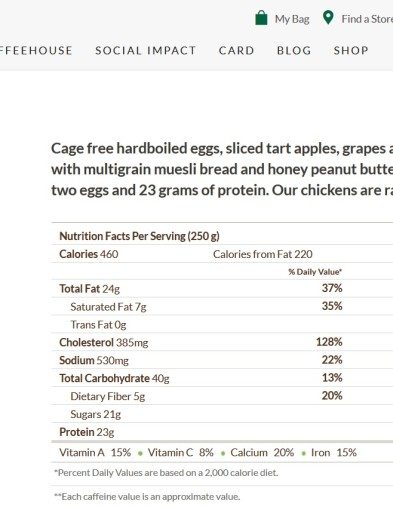
Task: Click the Protein 23g row
Action: [x=222, y=432]
